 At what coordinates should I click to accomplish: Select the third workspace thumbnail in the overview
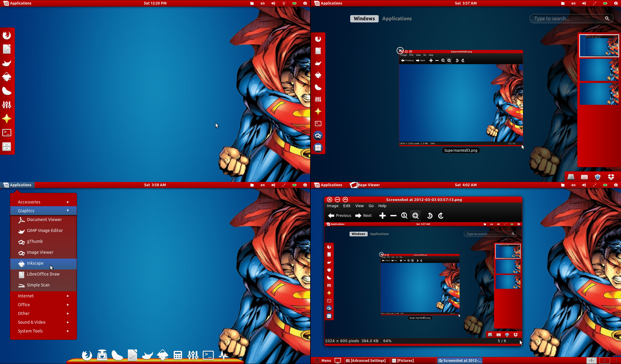[x=599, y=94]
